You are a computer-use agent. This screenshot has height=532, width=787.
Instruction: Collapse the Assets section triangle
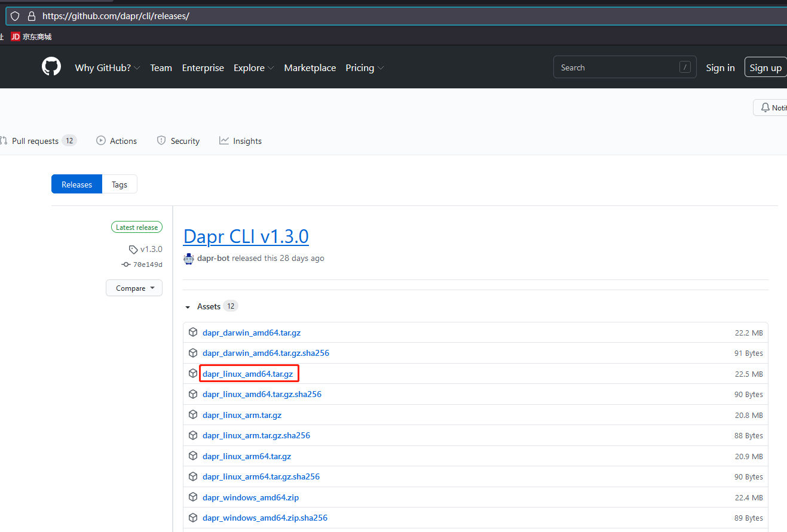(x=188, y=306)
